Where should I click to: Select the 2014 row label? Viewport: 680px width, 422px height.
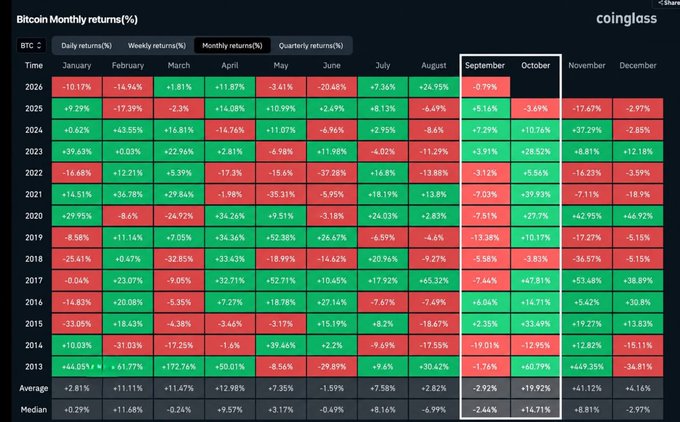[34, 345]
